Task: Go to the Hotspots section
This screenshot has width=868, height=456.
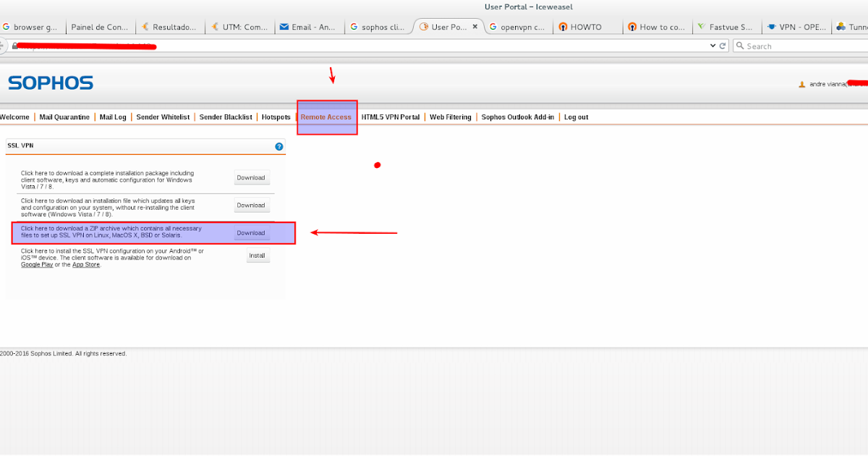Action: point(276,117)
